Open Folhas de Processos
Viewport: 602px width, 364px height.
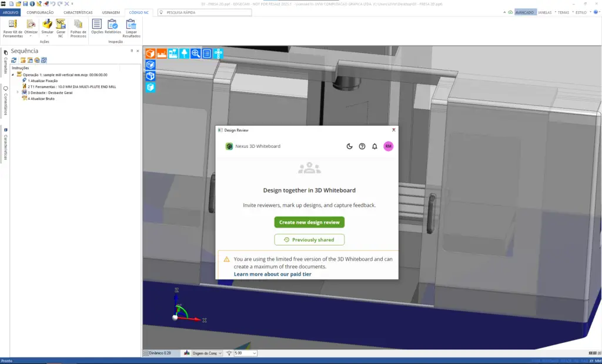click(x=78, y=24)
